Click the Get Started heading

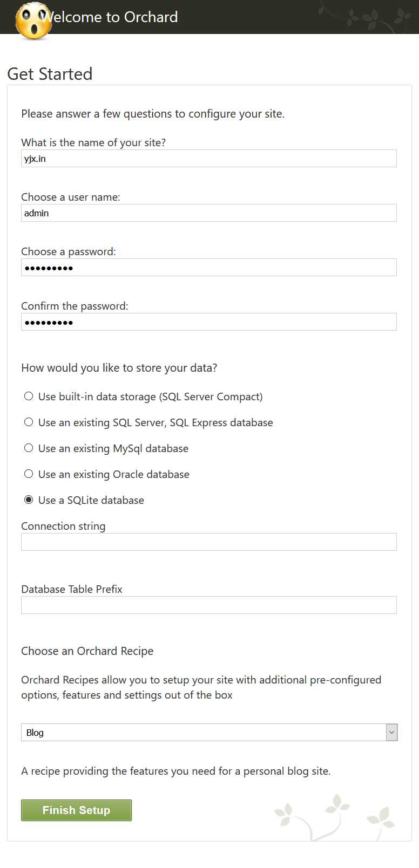(x=50, y=74)
